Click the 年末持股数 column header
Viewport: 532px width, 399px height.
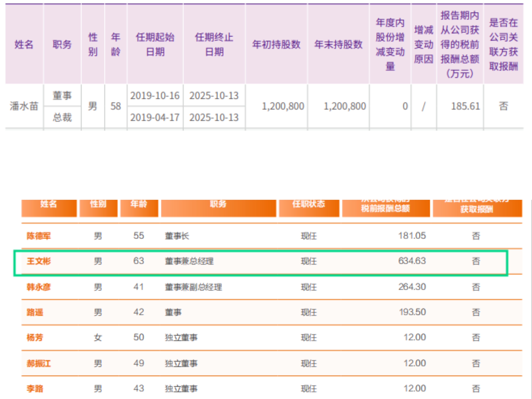point(338,45)
